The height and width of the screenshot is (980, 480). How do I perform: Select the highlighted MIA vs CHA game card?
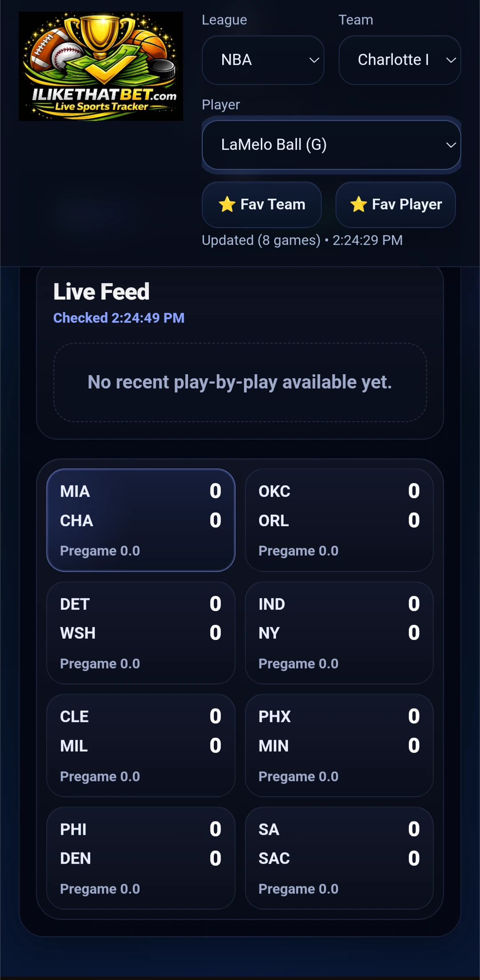pos(141,520)
